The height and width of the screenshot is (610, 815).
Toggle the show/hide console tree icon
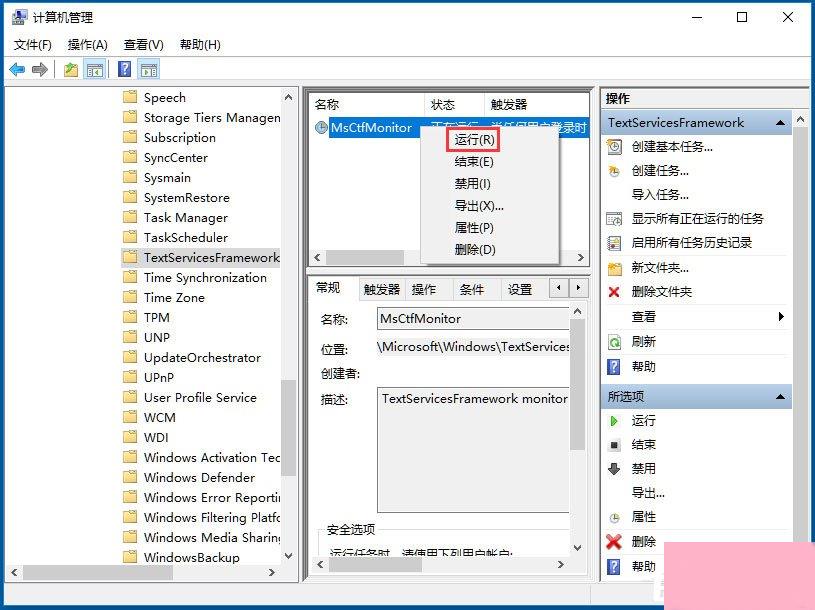[x=95, y=70]
